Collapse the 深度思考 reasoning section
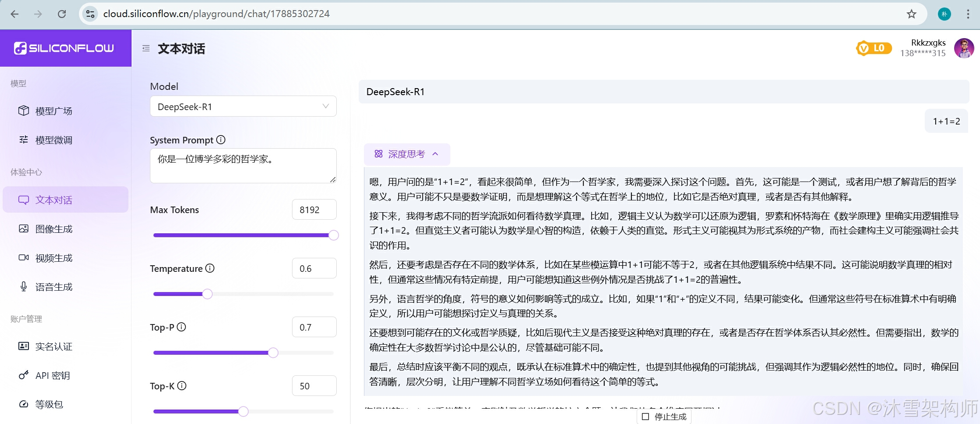 (x=407, y=154)
